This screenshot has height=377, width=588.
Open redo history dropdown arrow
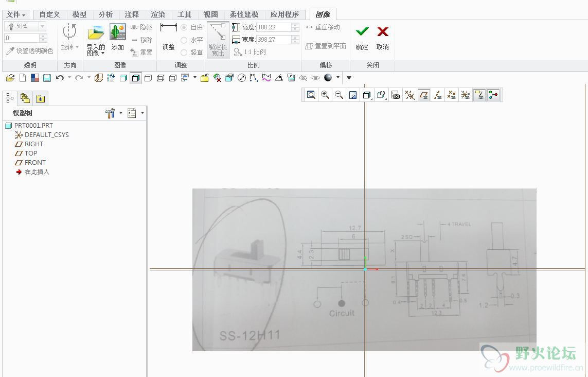pos(89,78)
